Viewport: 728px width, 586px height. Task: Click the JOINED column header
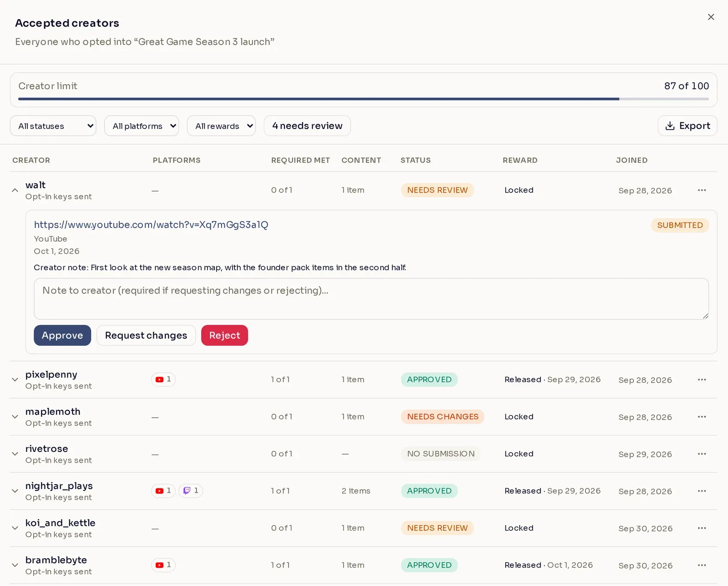pyautogui.click(x=632, y=160)
